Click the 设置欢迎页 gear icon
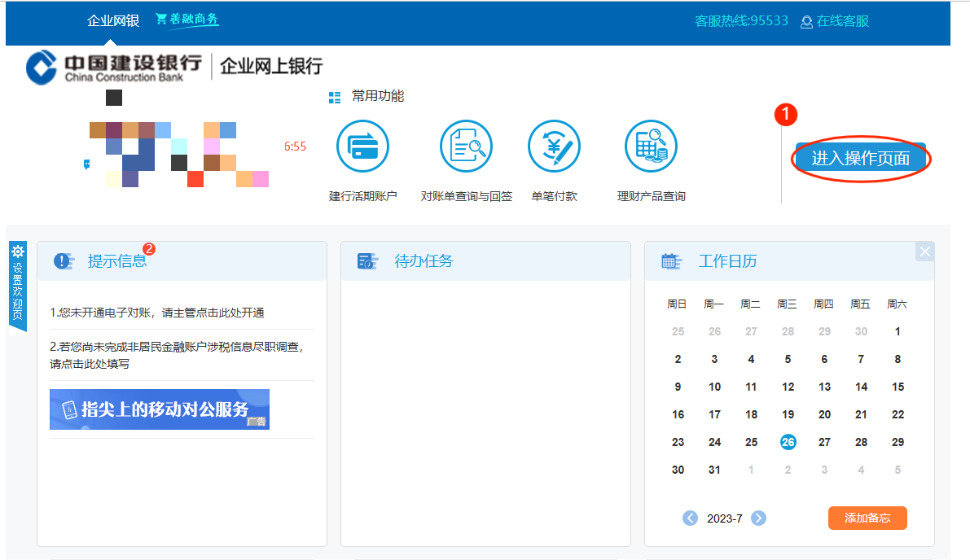Viewport: 970px width, 560px height. 18,252
